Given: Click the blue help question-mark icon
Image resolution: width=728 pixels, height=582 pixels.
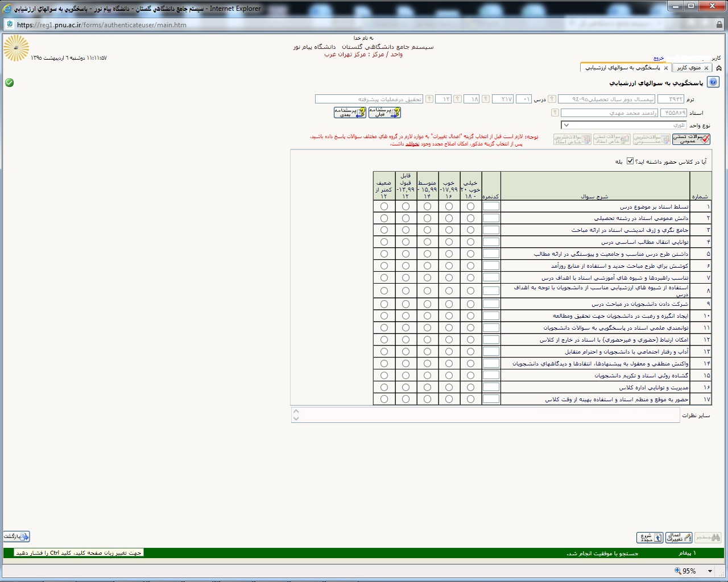Looking at the screenshot, I should coord(713,82).
